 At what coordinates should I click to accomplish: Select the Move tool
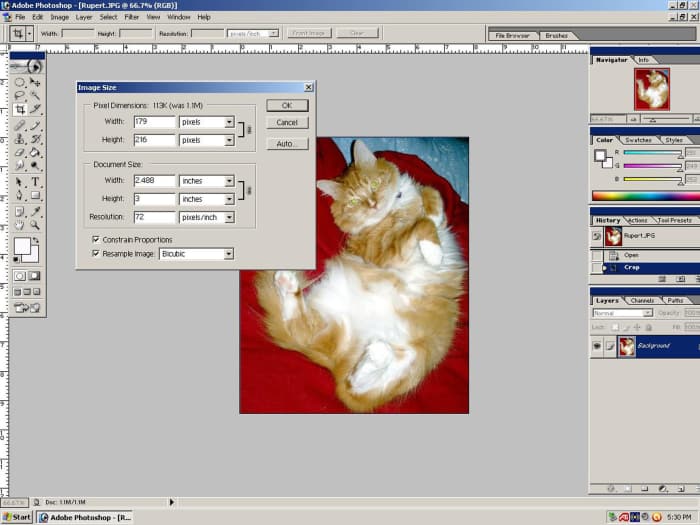pyautogui.click(x=35, y=83)
